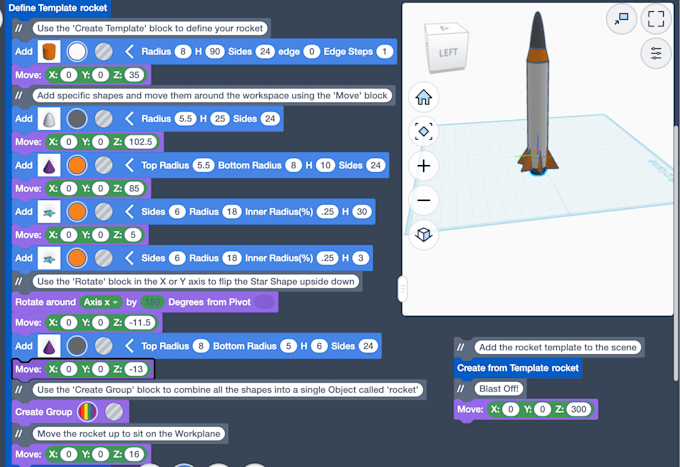This screenshot has height=467, width=680.
Task: Click the rocket model in the 3D viewer
Action: tap(537, 93)
